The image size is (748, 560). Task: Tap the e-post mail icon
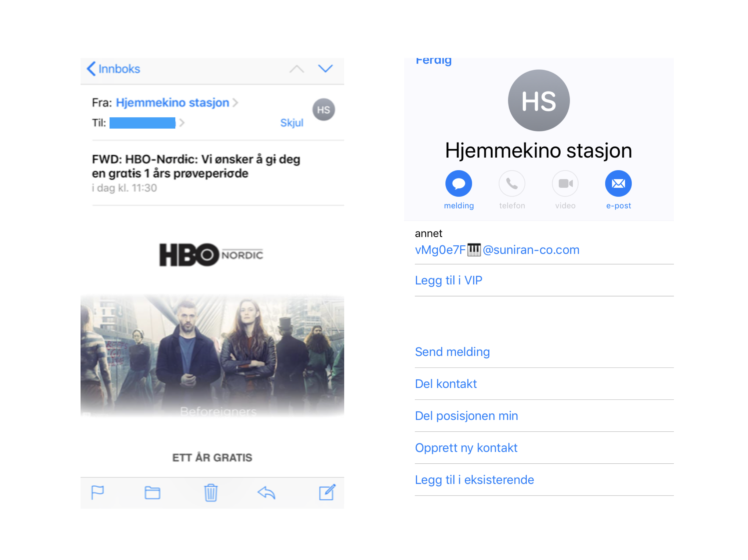coord(618,183)
